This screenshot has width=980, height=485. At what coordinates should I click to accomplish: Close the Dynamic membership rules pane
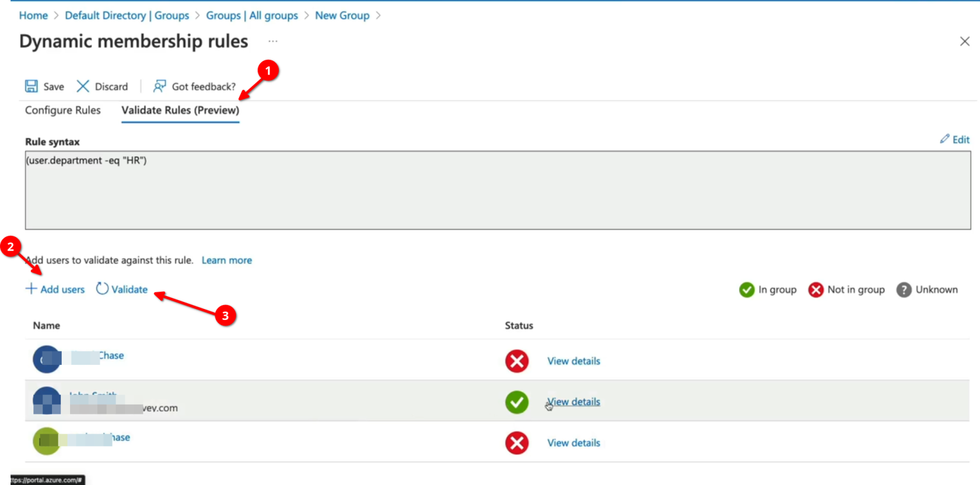[964, 41]
